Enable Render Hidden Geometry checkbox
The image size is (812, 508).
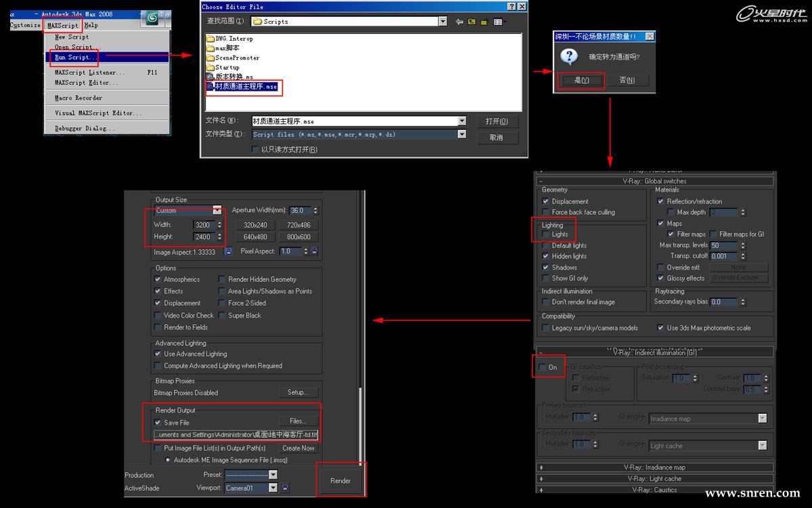[x=222, y=279]
